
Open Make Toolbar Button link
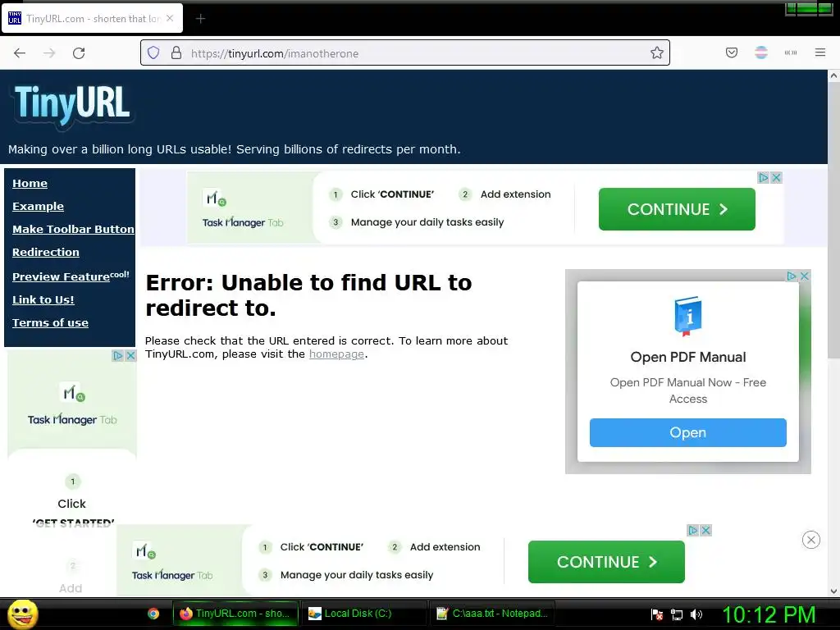click(x=73, y=230)
